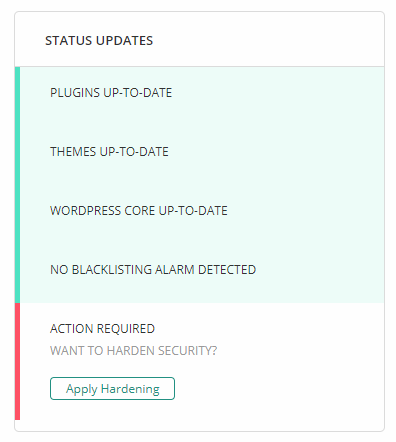This screenshot has height=442, width=396.
Task: Click white area right of Apply Hardening
Action: (x=277, y=388)
